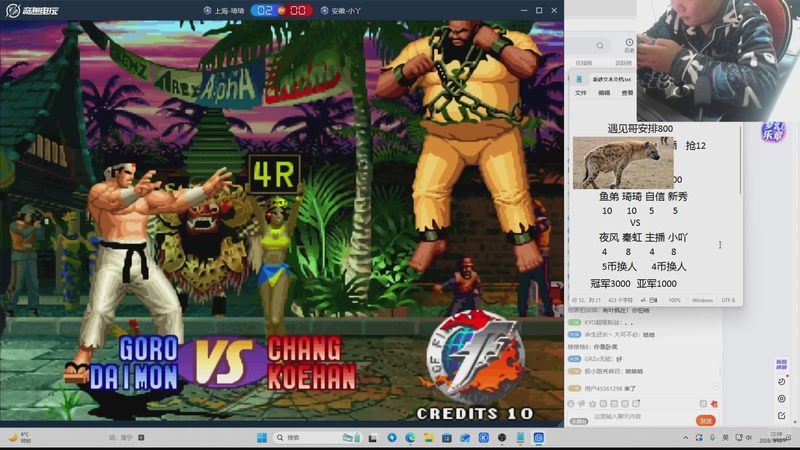The height and width of the screenshot is (450, 800).
Task: Click the search magnifier icon in side panel
Action: click(x=600, y=46)
